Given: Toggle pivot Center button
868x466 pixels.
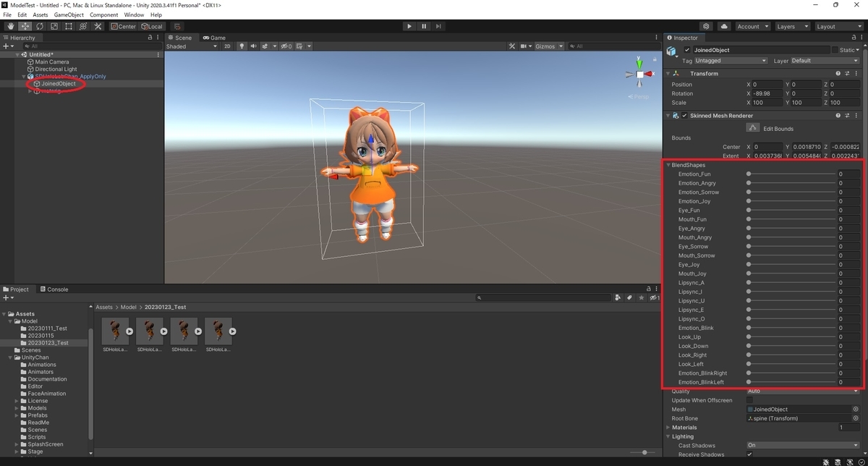Looking at the screenshot, I should [x=123, y=26].
